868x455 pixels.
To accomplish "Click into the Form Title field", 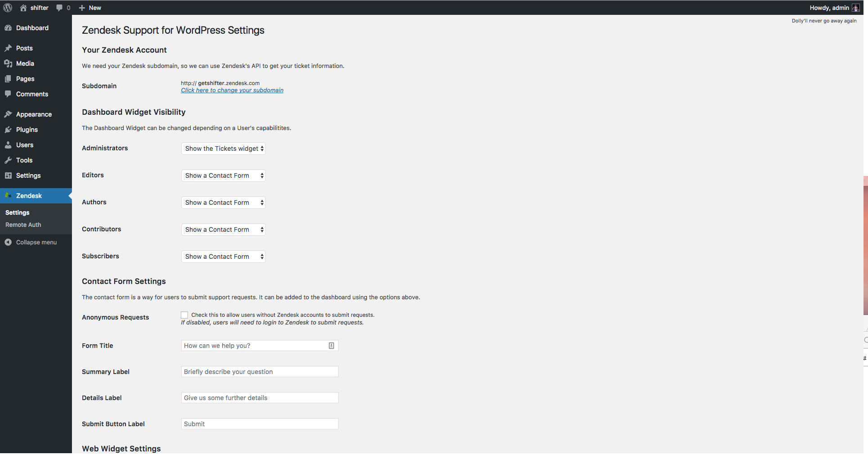I will pos(260,346).
